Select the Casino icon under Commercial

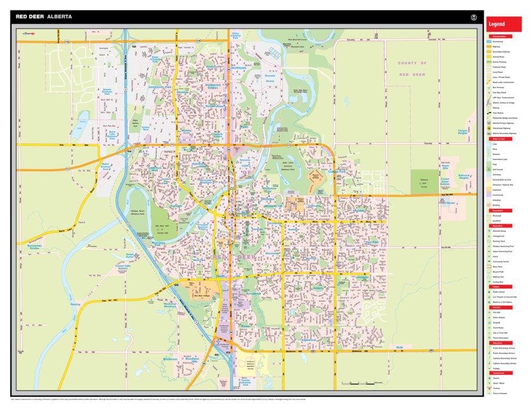pos(488,378)
